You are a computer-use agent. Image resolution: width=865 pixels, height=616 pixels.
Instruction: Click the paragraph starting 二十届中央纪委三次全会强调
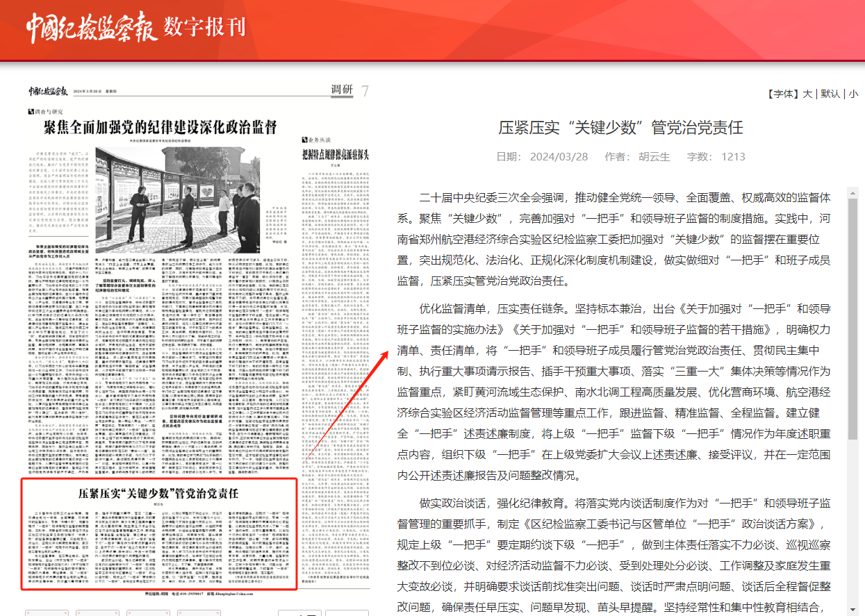[613, 240]
